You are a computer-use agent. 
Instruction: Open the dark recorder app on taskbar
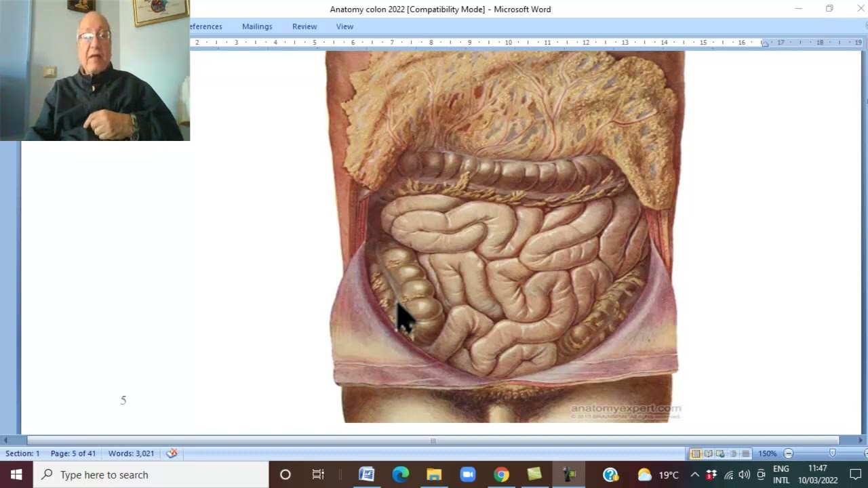pos(568,474)
